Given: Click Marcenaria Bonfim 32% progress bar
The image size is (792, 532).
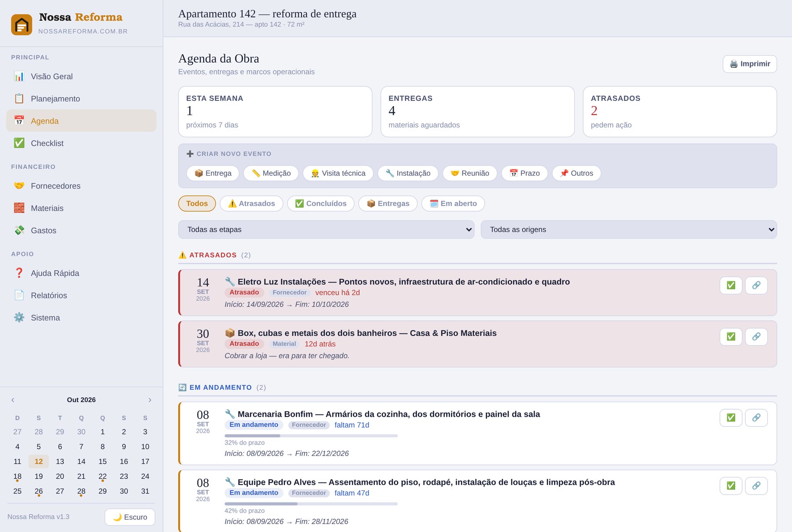Looking at the screenshot, I should click(311, 436).
